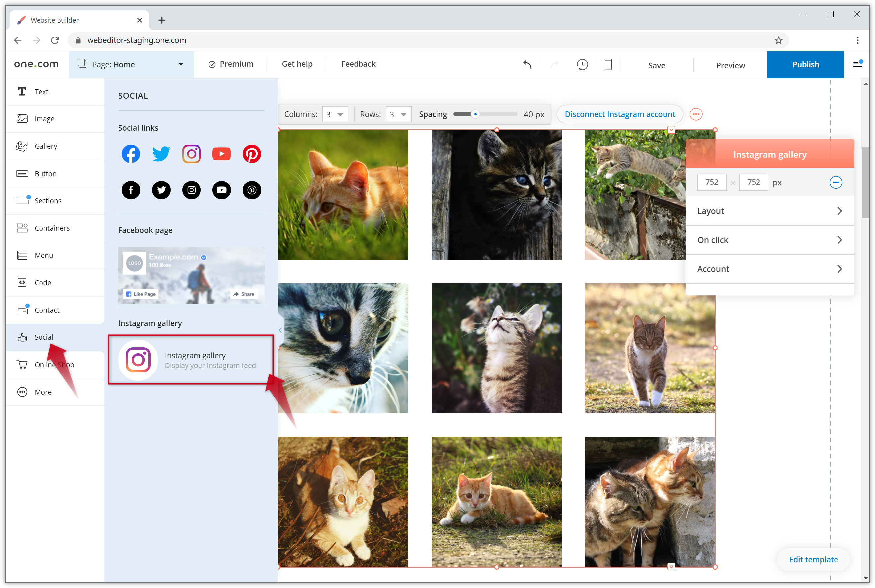
Task: Click the history/clock icon
Action: coord(582,64)
